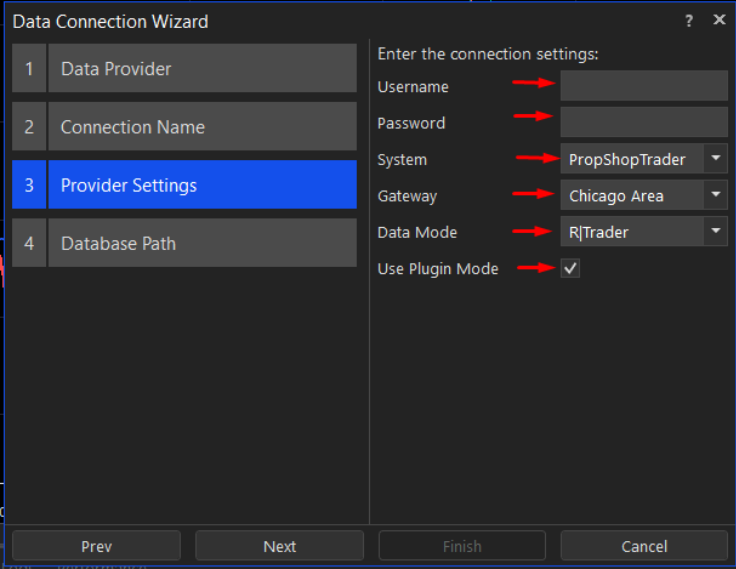Go to the Data Provider step
The height and width of the screenshot is (569, 736).
(x=202, y=69)
